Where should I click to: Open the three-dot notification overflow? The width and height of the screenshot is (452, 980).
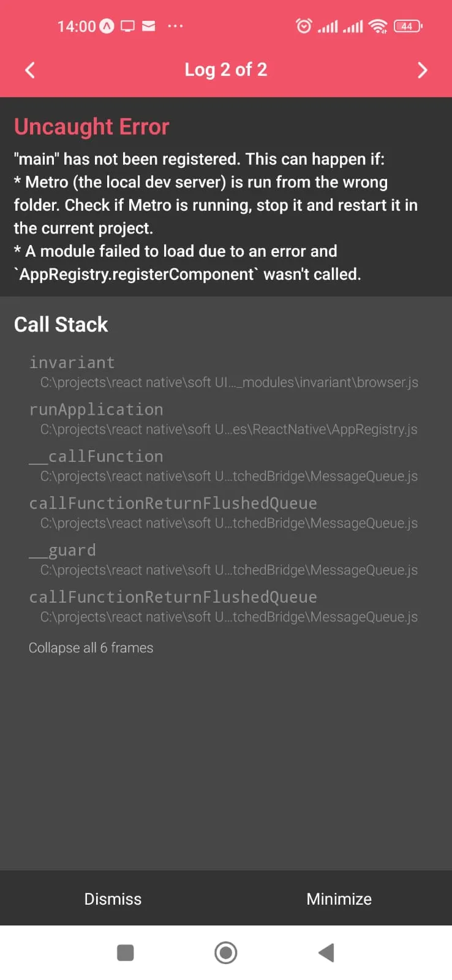coord(175,26)
